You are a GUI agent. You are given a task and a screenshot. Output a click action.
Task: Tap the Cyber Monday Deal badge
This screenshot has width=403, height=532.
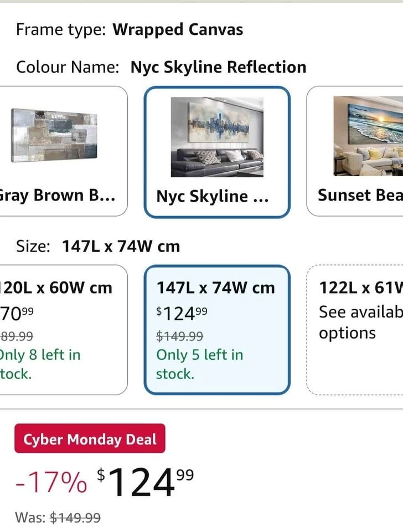click(90, 439)
